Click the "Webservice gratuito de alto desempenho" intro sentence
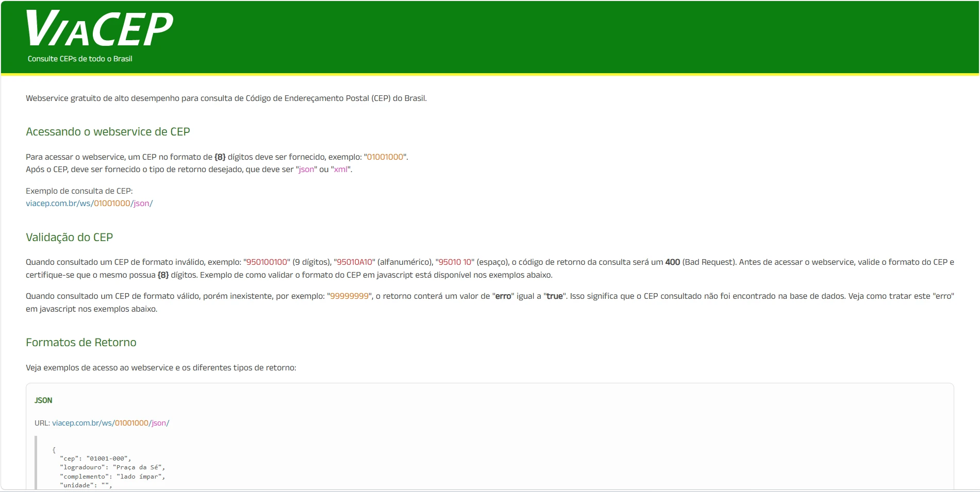 pos(226,98)
